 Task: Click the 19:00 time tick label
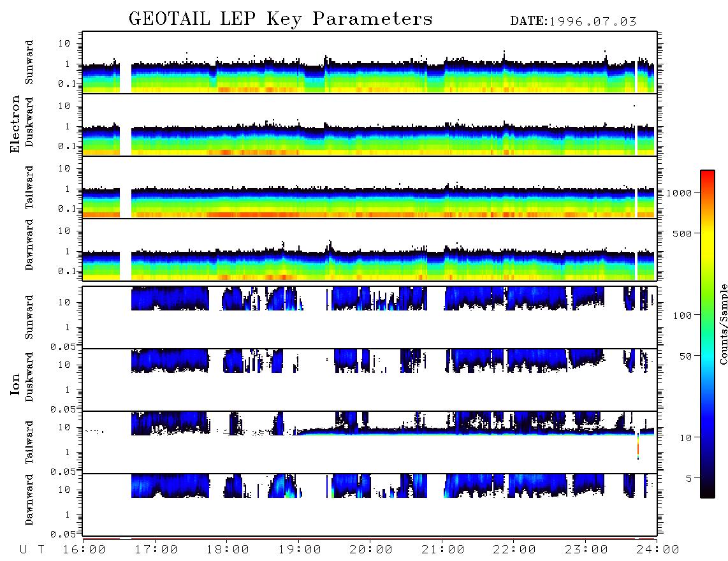click(300, 550)
